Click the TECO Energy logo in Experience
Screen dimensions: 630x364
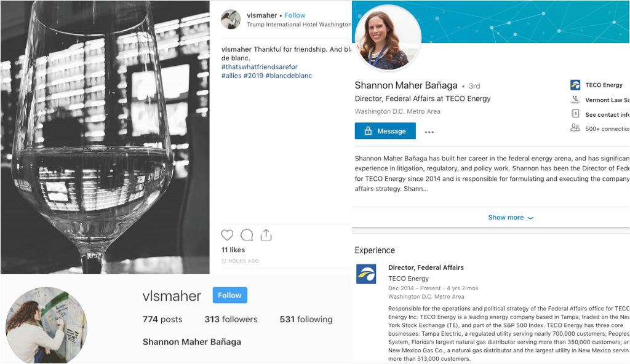(366, 274)
